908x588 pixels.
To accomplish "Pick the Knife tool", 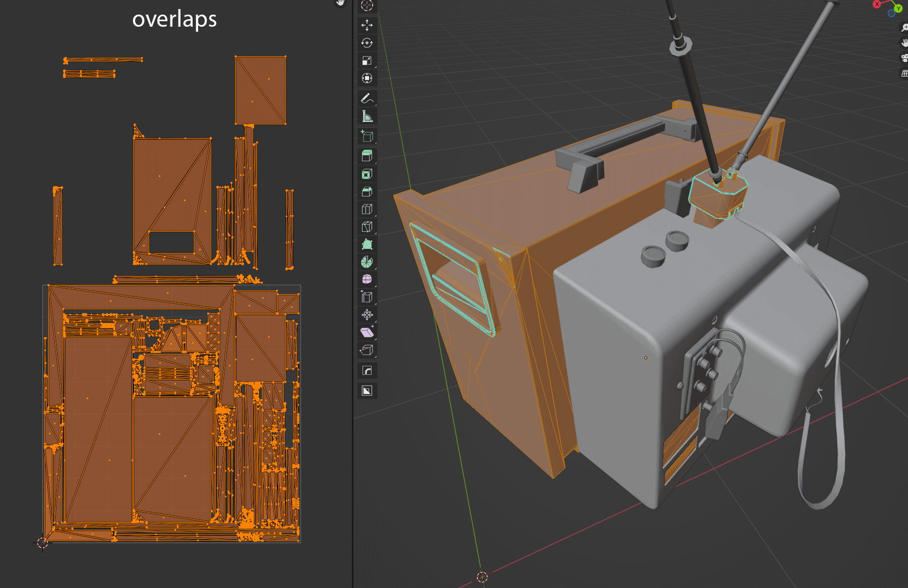I will tap(367, 227).
